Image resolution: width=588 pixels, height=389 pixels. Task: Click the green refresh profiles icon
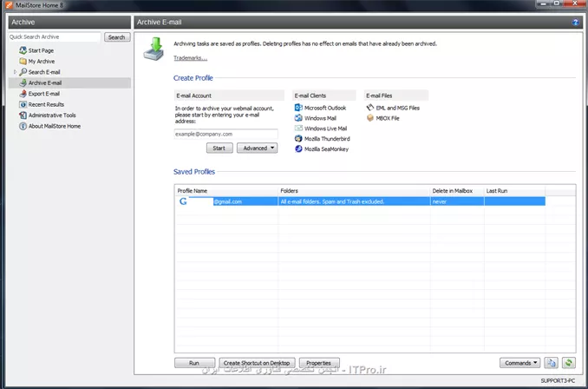pos(569,363)
